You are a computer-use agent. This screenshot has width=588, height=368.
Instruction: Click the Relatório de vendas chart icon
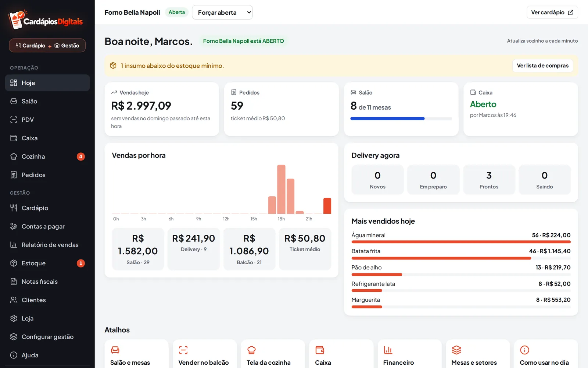pyautogui.click(x=14, y=245)
